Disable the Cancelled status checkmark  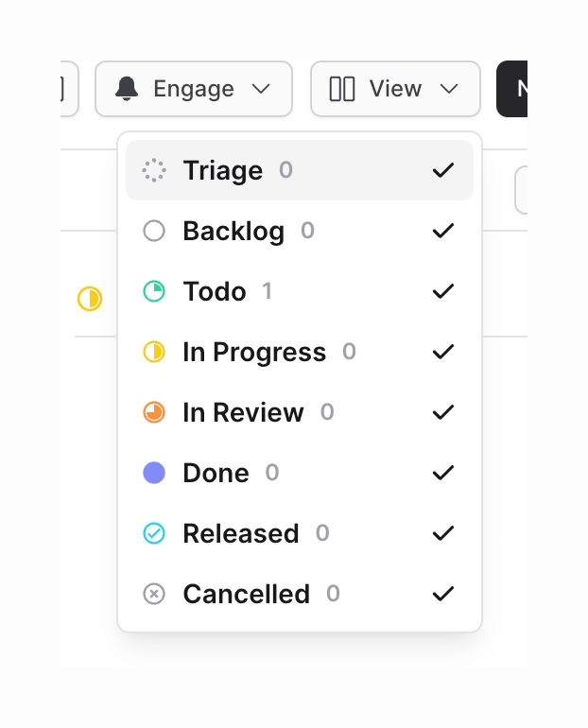tap(442, 594)
